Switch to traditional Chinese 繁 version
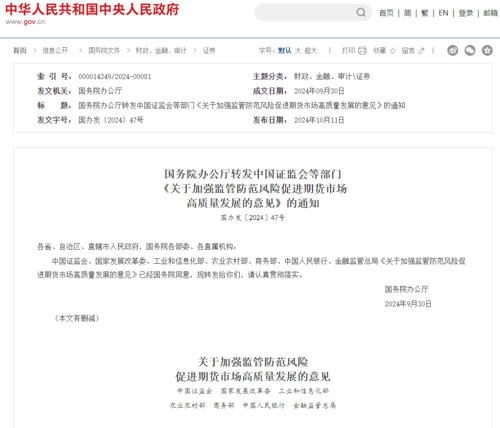The width and height of the screenshot is (500, 428). [424, 13]
